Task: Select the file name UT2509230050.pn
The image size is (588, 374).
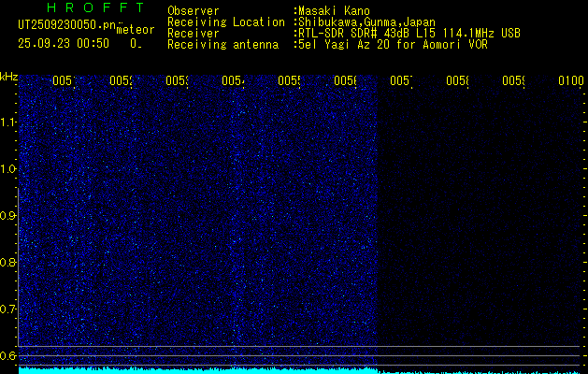Action: point(67,25)
